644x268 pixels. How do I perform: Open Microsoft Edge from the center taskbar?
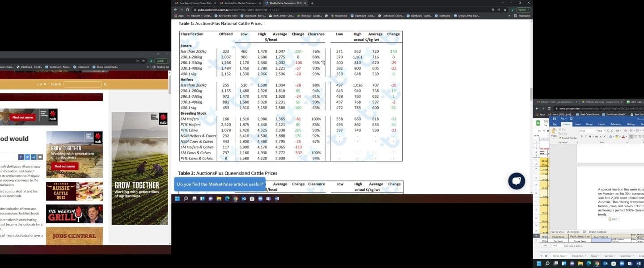click(227, 198)
